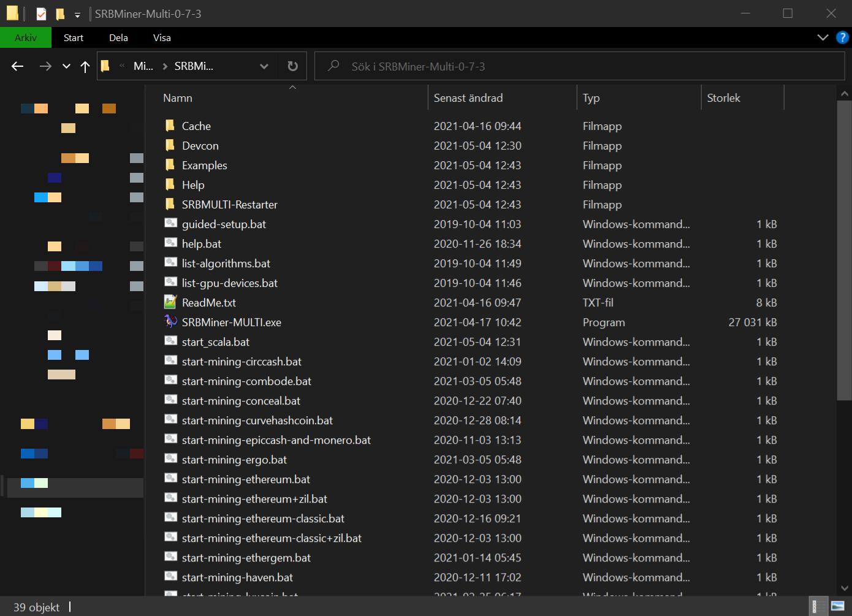Click the folder icon in title bar
The image size is (852, 616).
click(12, 13)
